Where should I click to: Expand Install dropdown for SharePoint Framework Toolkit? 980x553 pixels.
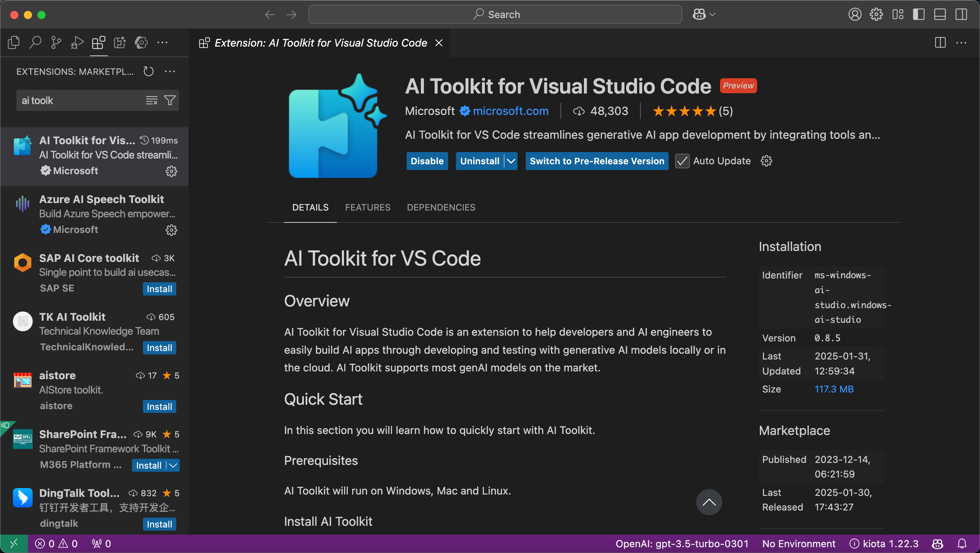click(x=173, y=465)
